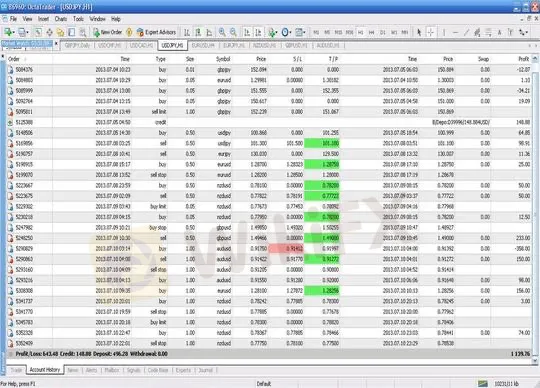Toggle the Expert Advisors button
The width and height of the screenshot is (540, 388).
click(x=156, y=32)
